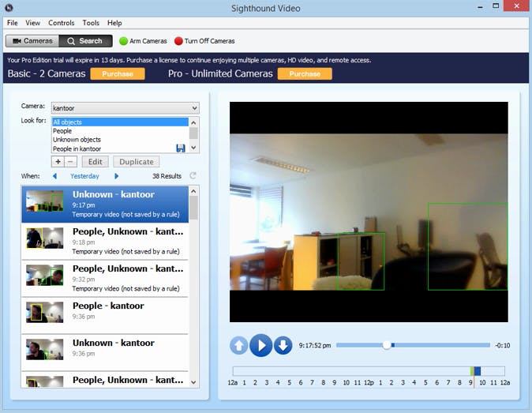Open the File menu
The image size is (532, 413).
click(x=12, y=23)
